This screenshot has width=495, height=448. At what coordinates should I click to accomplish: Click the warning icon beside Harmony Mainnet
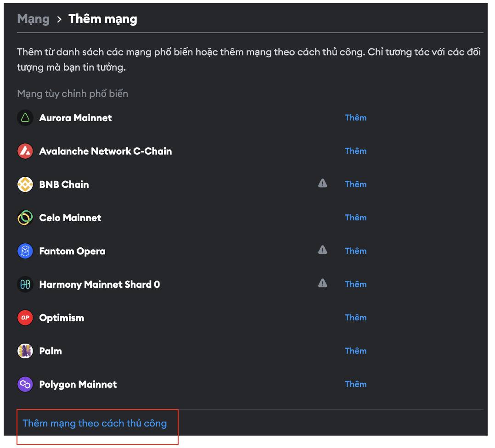322,283
